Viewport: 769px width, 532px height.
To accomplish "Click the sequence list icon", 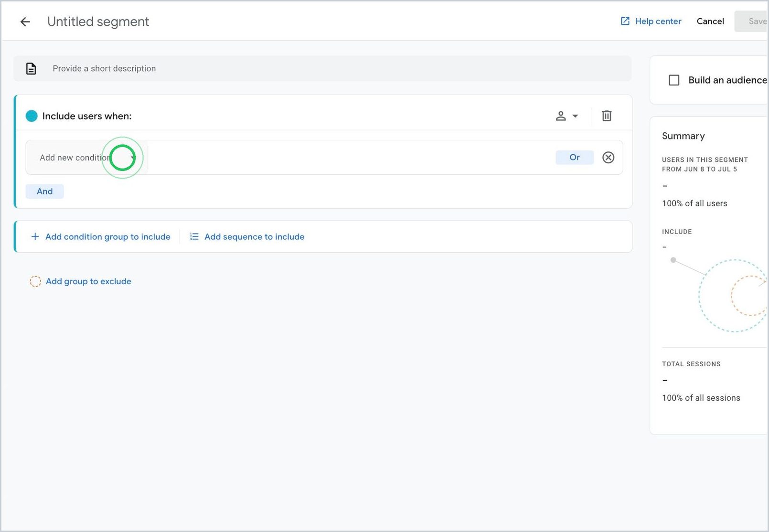I will 194,236.
